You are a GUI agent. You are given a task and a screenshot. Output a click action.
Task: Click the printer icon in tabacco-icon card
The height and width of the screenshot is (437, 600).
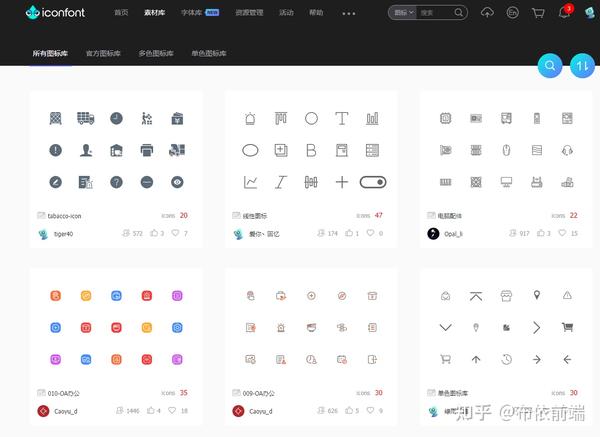click(147, 150)
